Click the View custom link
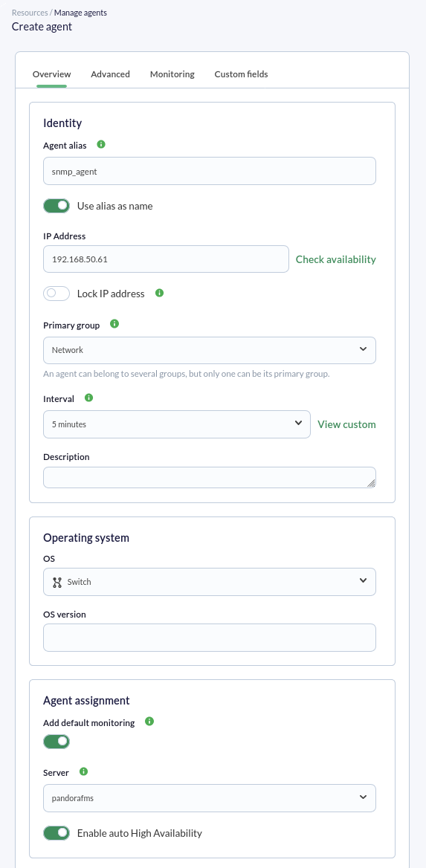 coord(346,424)
